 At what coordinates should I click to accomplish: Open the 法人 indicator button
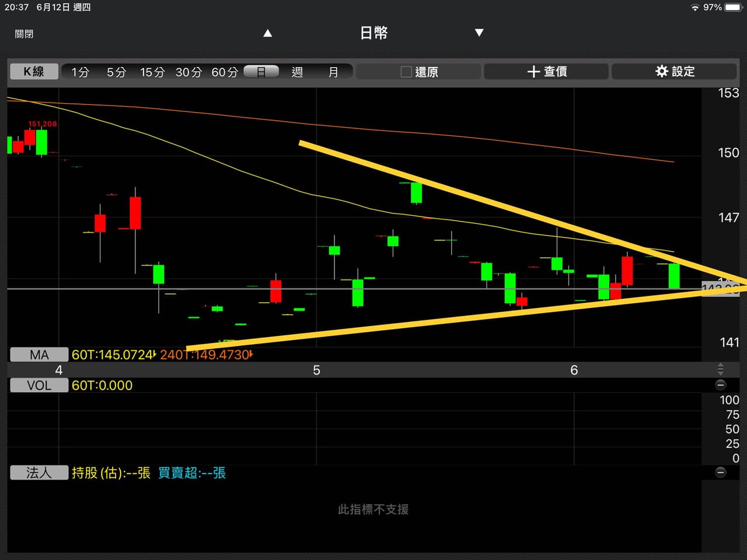(x=39, y=473)
